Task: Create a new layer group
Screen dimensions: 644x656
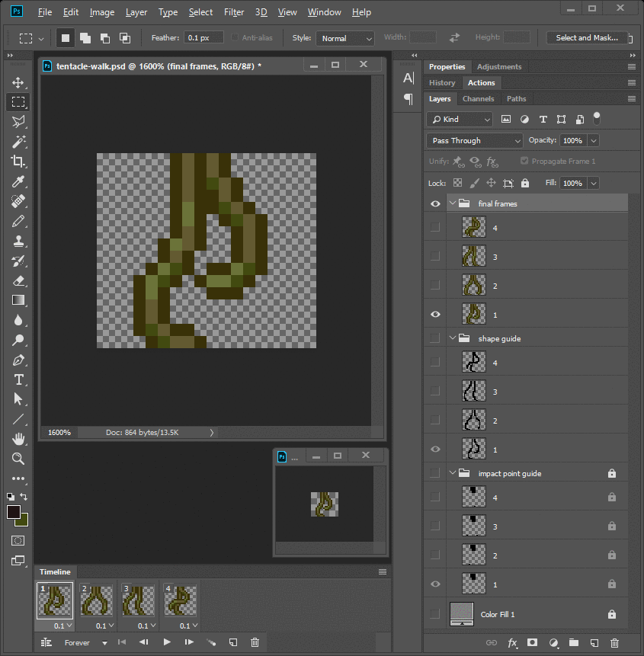Action: click(x=573, y=643)
